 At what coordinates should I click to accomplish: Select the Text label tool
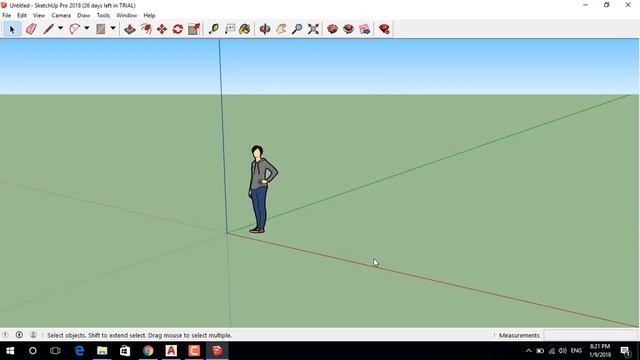tap(230, 29)
